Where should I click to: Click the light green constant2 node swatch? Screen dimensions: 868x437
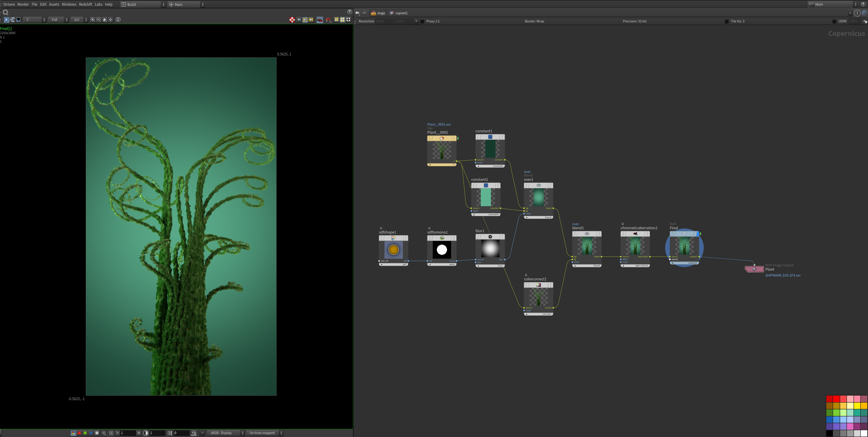pos(486,198)
